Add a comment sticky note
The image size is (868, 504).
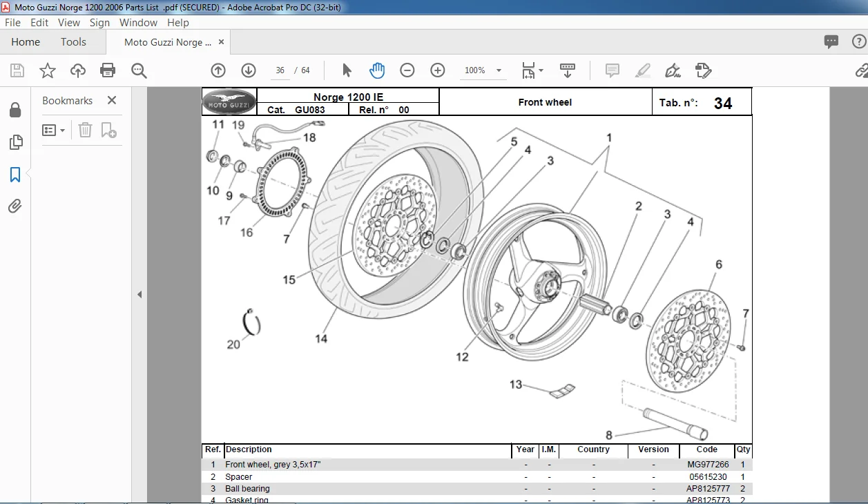(x=612, y=70)
